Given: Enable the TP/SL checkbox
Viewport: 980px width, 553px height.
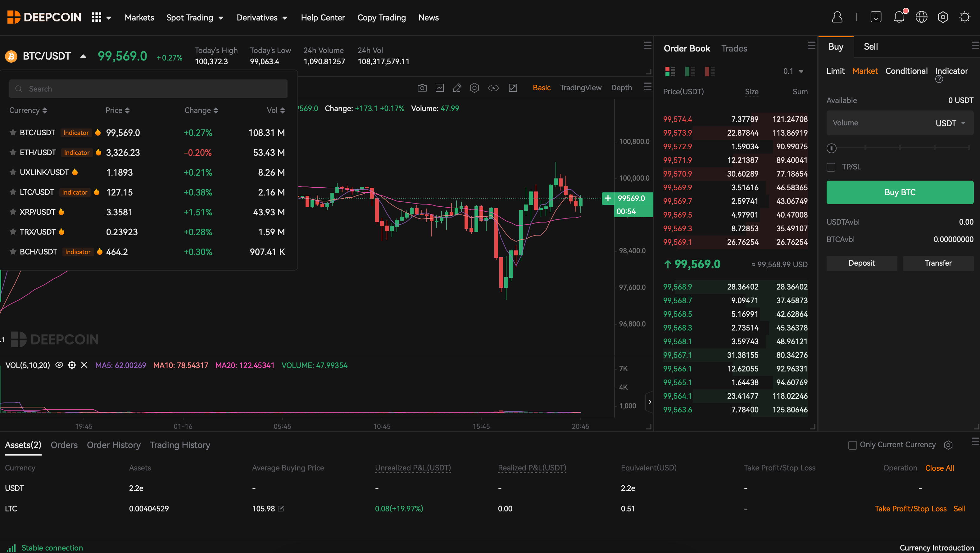Looking at the screenshot, I should point(831,167).
